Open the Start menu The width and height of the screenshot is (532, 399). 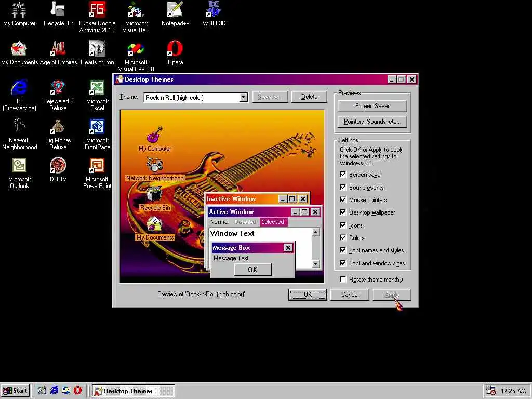pos(15,391)
